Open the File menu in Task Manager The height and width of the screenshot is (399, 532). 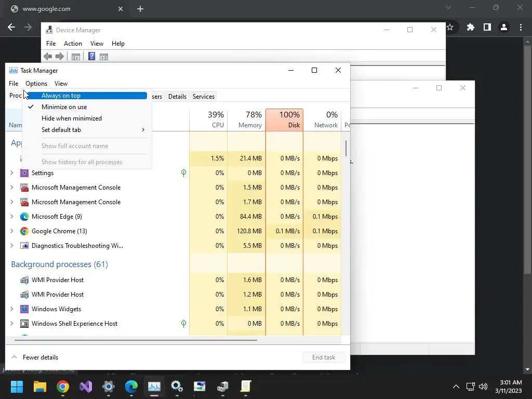click(14, 84)
